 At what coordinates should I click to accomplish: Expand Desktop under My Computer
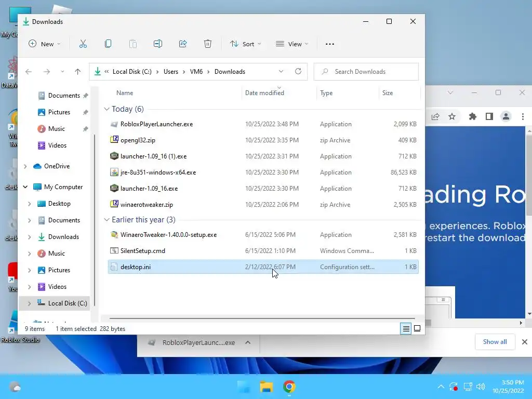point(30,204)
